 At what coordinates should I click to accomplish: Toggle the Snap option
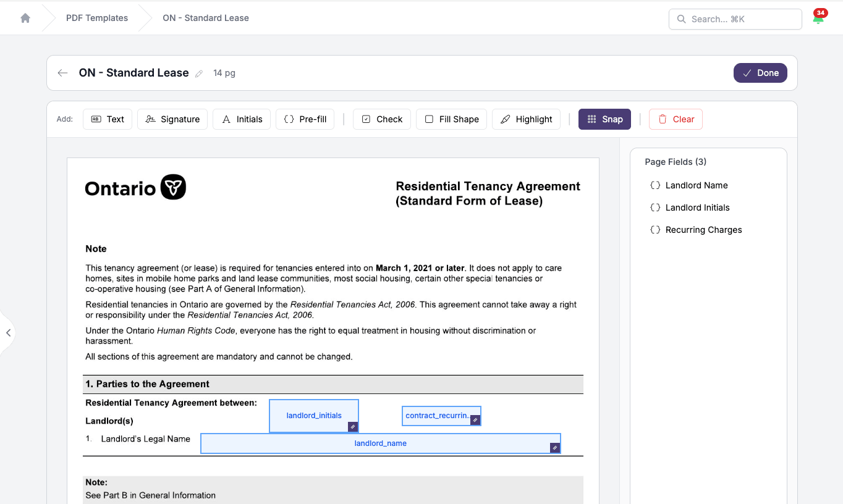pos(604,119)
